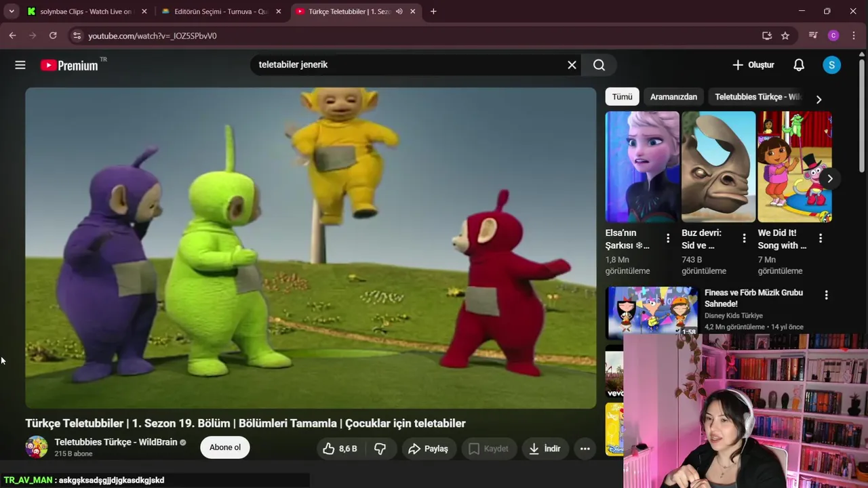Open We Did It Song short thumbnail

point(795,167)
